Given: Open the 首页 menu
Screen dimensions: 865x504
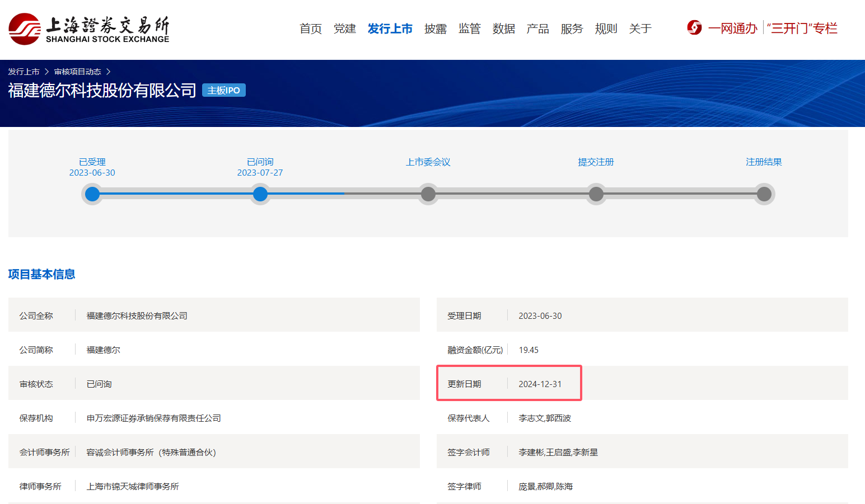Looking at the screenshot, I should [x=311, y=29].
